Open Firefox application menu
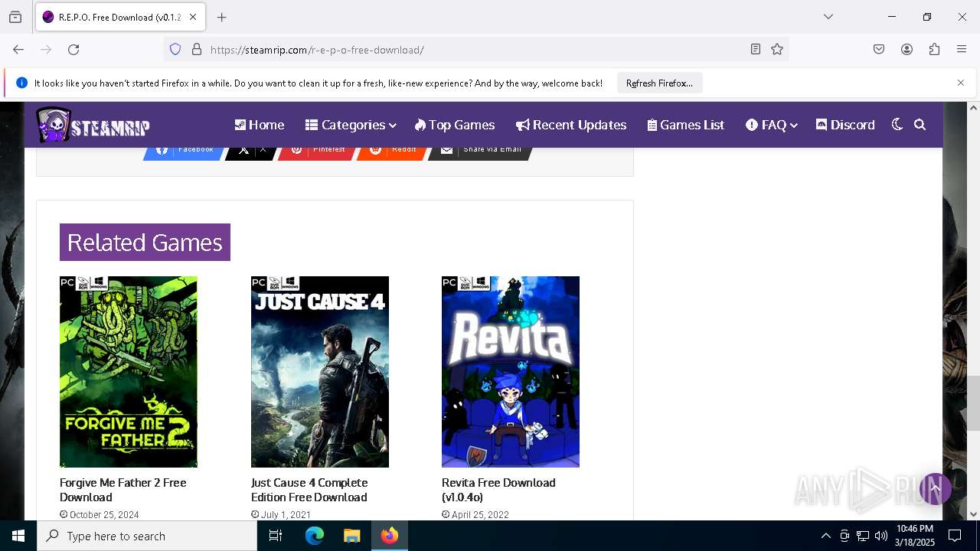The height and width of the screenshot is (551, 980). coord(962,49)
